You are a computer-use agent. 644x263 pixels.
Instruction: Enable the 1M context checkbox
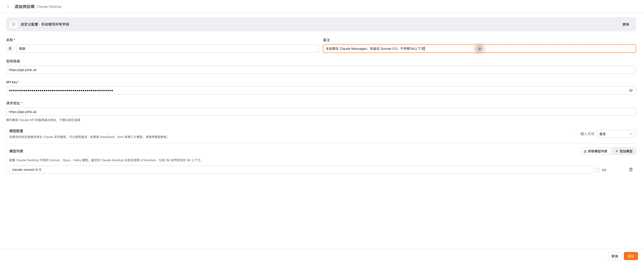coord(597,170)
